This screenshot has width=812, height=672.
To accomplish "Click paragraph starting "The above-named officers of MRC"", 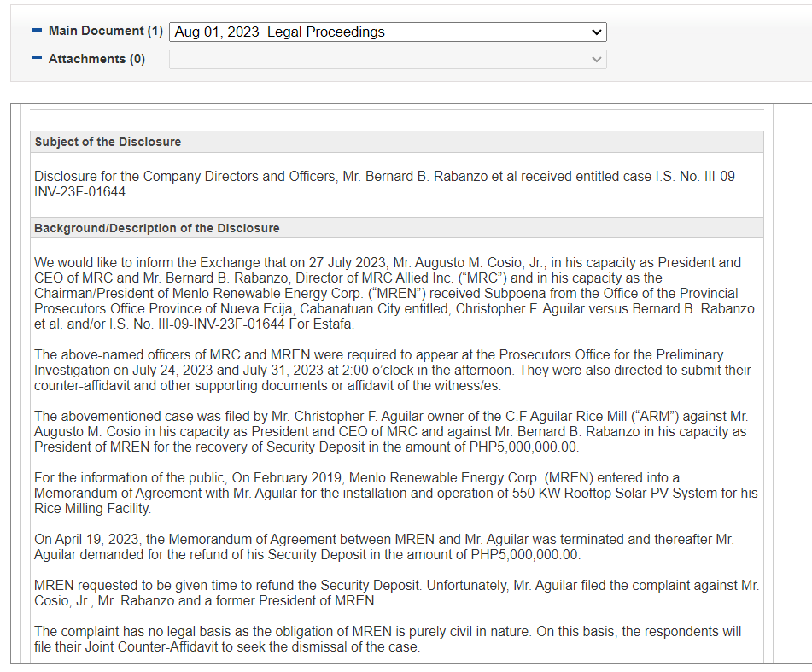I will point(393,371).
